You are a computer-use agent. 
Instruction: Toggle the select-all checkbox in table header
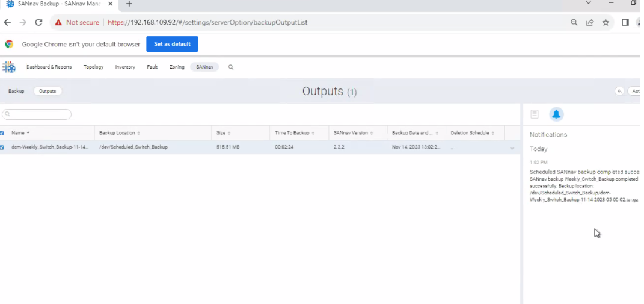[x=2, y=133]
